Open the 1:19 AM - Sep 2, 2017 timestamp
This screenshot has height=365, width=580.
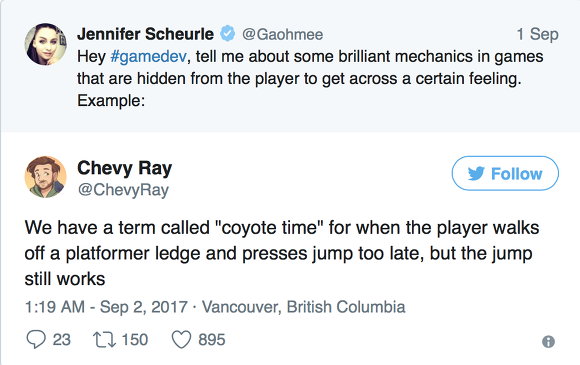coord(106,307)
